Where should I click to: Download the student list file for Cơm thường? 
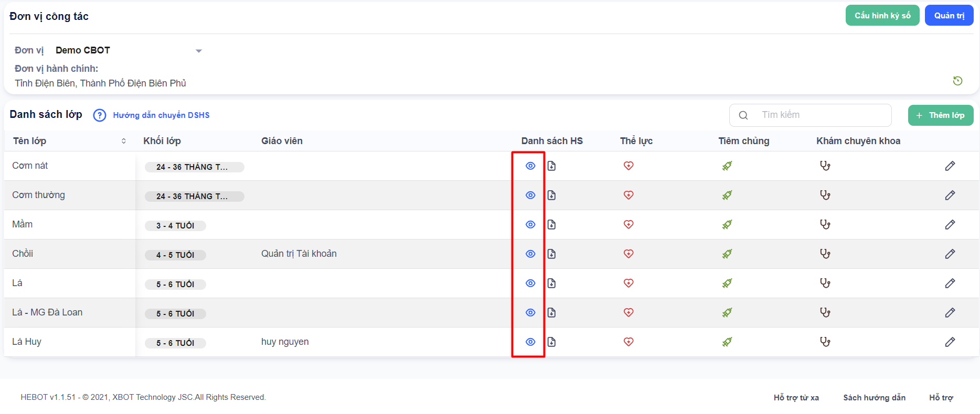[x=551, y=195]
